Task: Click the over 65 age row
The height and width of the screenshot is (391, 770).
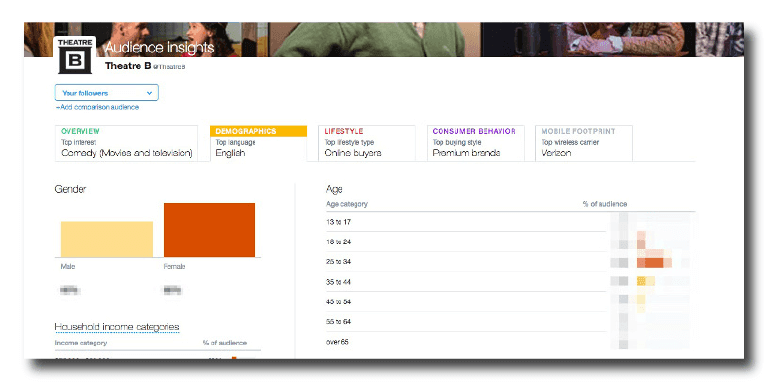Action: tap(511, 342)
